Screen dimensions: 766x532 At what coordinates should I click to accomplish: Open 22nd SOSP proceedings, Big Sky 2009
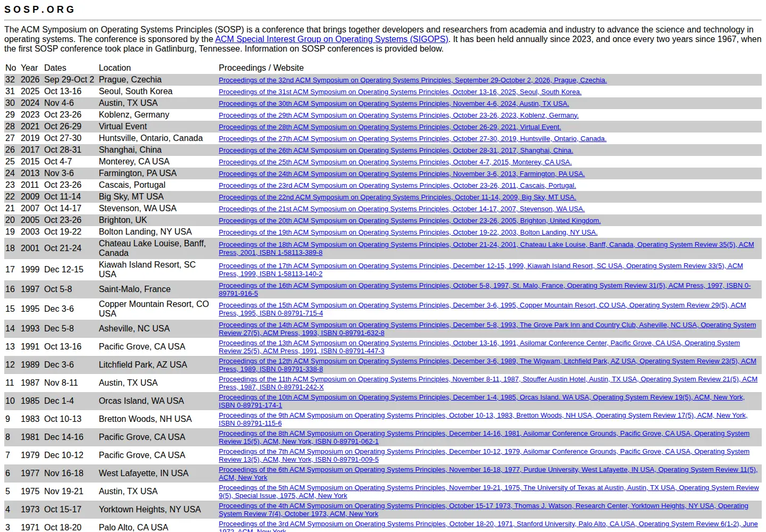pos(397,197)
